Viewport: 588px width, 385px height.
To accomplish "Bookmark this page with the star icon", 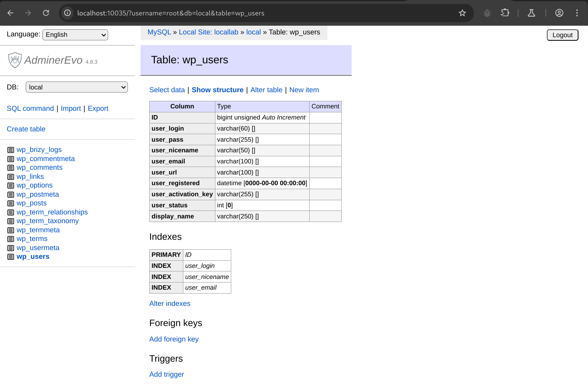I will (462, 13).
